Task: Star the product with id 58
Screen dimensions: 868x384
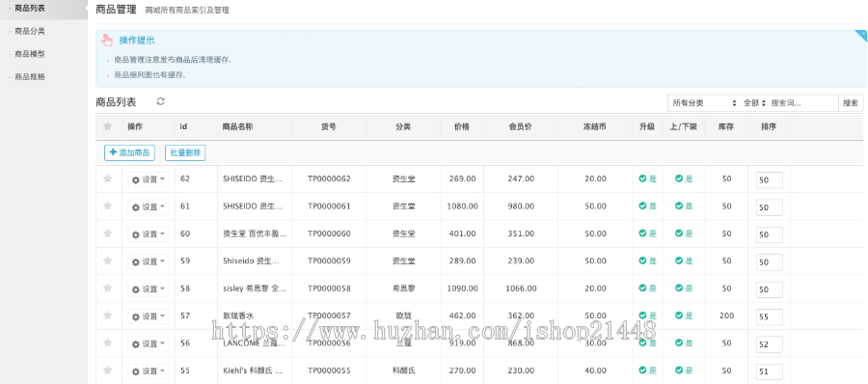Action: point(107,288)
